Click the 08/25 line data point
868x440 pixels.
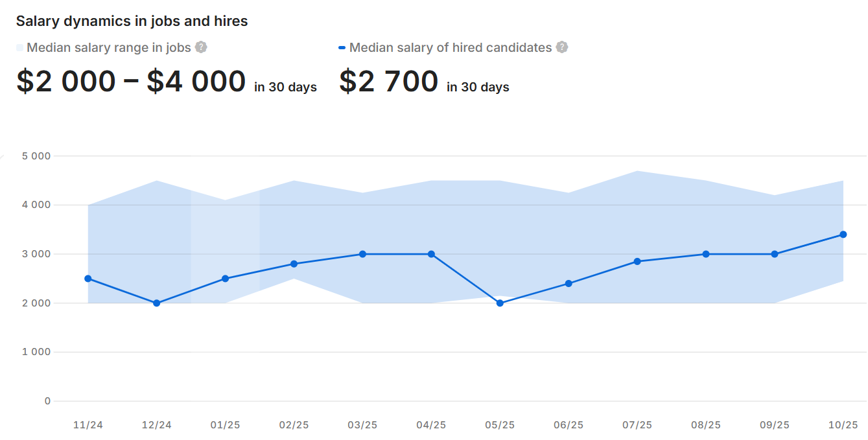pyautogui.click(x=706, y=254)
